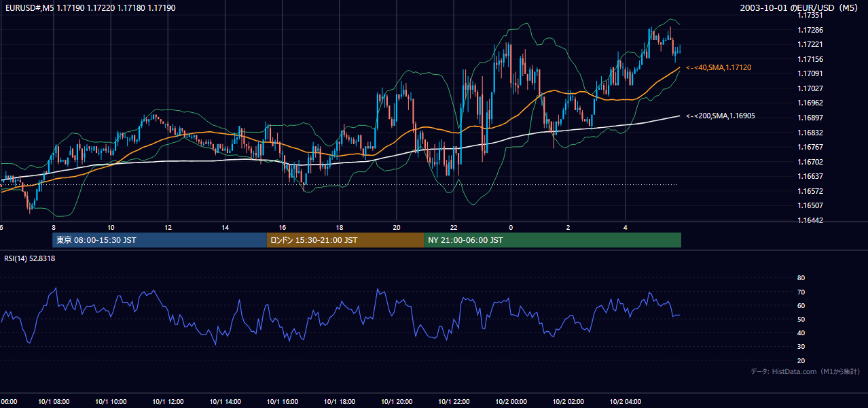Screen dimensions: 868x408
Task: Click the bottom time label 10/1 18:00
Action: pos(339,402)
